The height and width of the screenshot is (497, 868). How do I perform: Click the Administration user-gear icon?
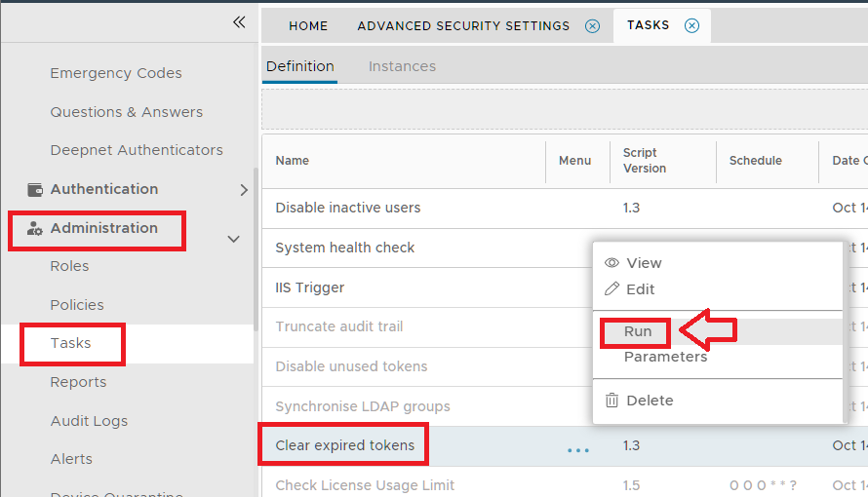pyautogui.click(x=35, y=228)
